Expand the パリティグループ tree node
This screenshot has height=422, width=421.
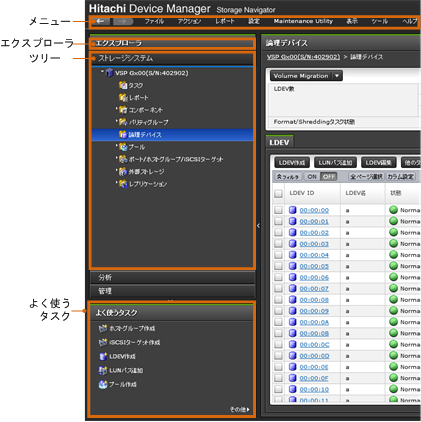[x=117, y=120]
